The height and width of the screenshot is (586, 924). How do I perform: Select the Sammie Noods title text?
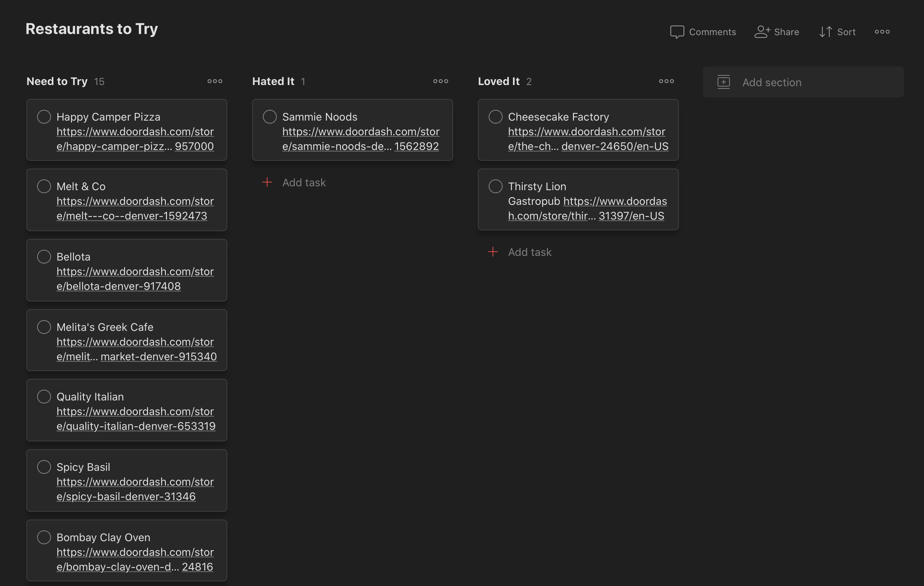[320, 117]
